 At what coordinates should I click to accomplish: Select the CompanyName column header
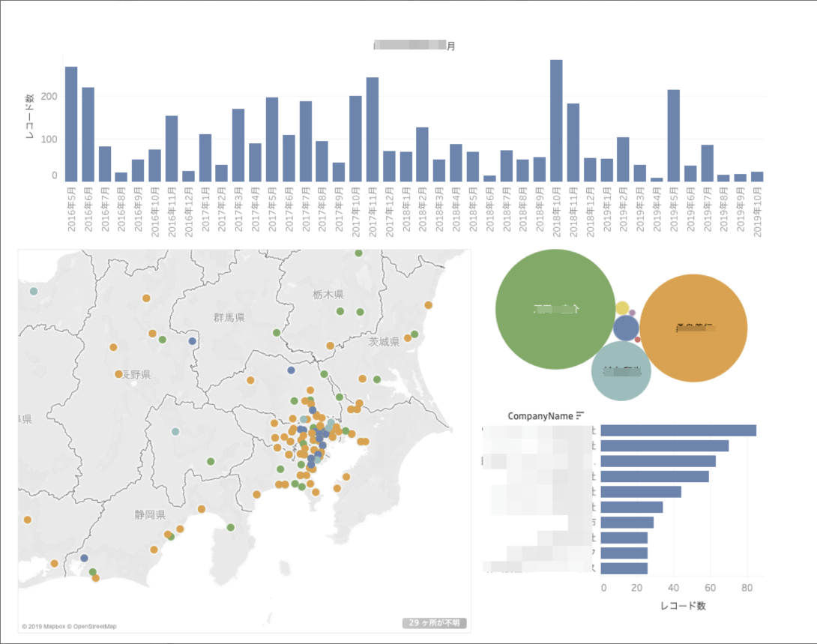[x=540, y=416]
